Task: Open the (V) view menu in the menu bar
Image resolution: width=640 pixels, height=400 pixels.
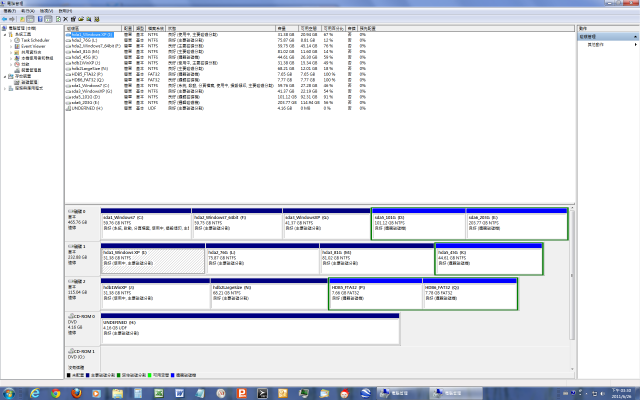Action: [x=47, y=11]
